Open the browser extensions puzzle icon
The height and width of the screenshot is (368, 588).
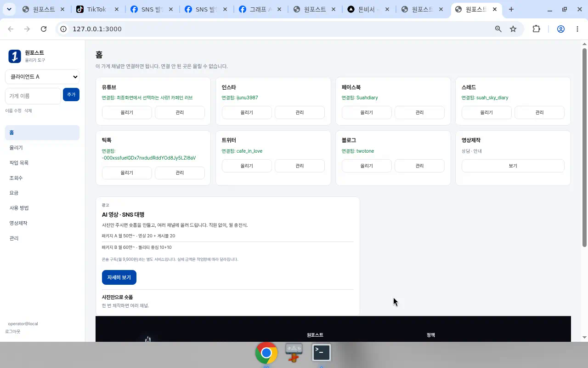point(536,29)
